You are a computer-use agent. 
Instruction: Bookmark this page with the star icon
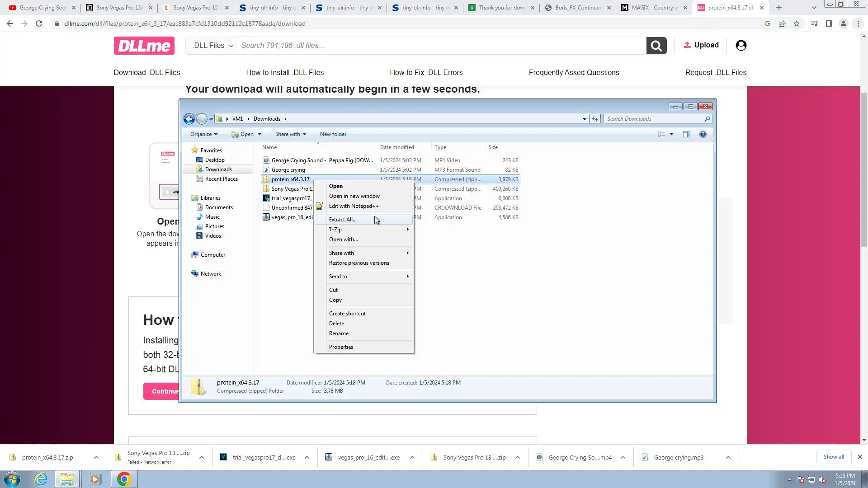click(796, 23)
